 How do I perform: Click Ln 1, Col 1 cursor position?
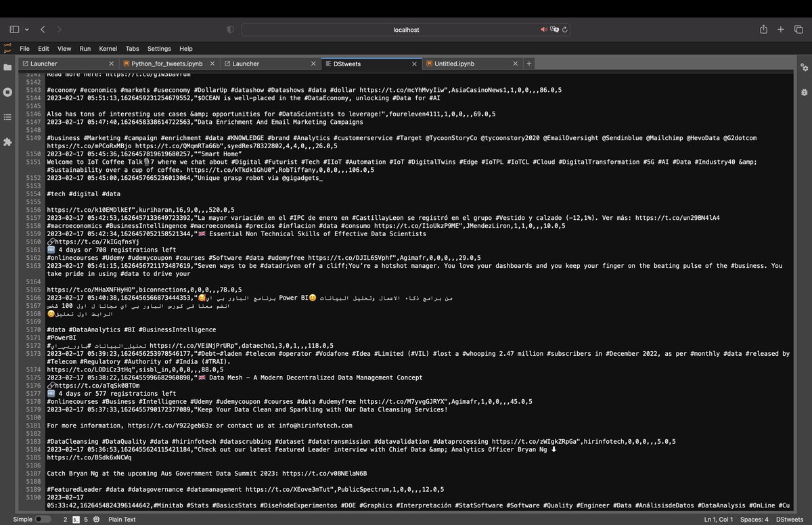pos(719,520)
